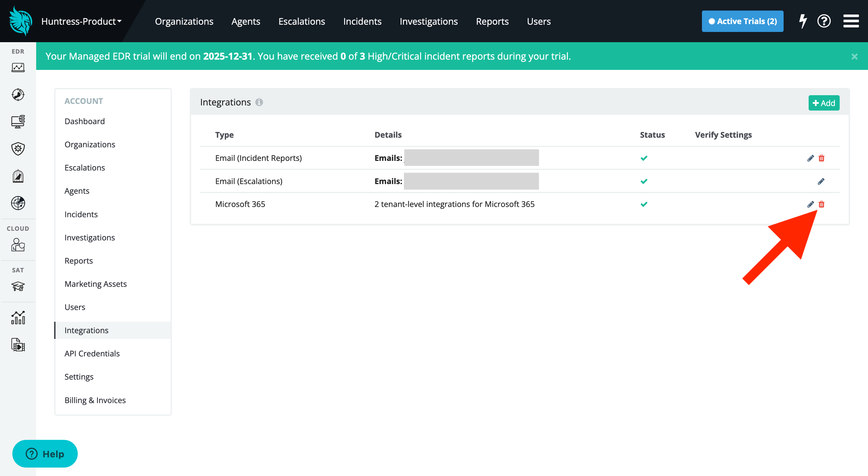Go to Agents in Account menu
The image size is (868, 476).
[77, 191]
